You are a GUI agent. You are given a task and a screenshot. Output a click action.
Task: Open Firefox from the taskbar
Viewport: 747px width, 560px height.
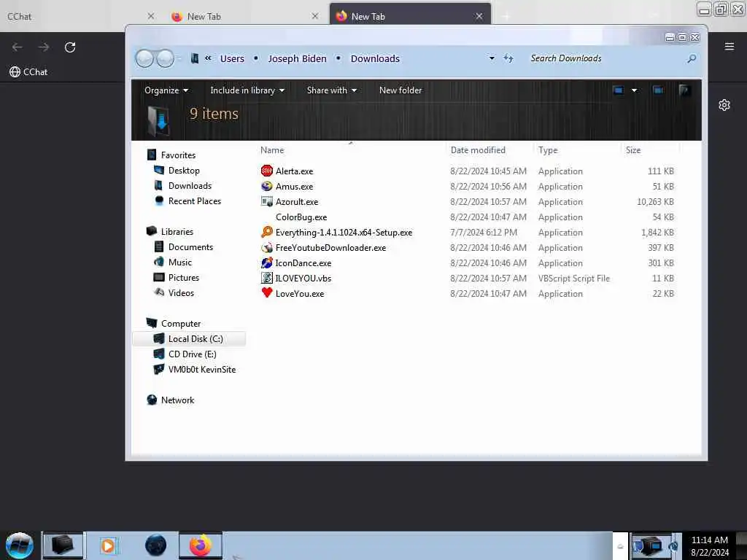coord(201,545)
